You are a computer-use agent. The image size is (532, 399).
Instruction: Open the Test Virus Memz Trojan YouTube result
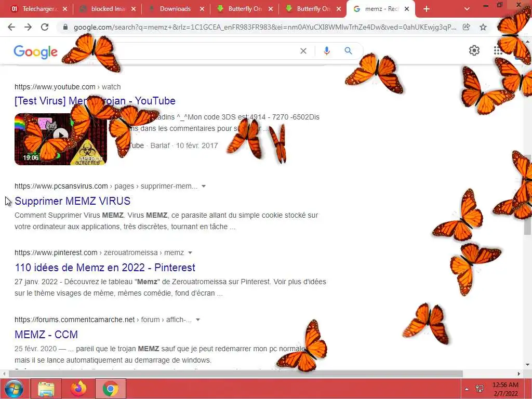[x=95, y=101]
